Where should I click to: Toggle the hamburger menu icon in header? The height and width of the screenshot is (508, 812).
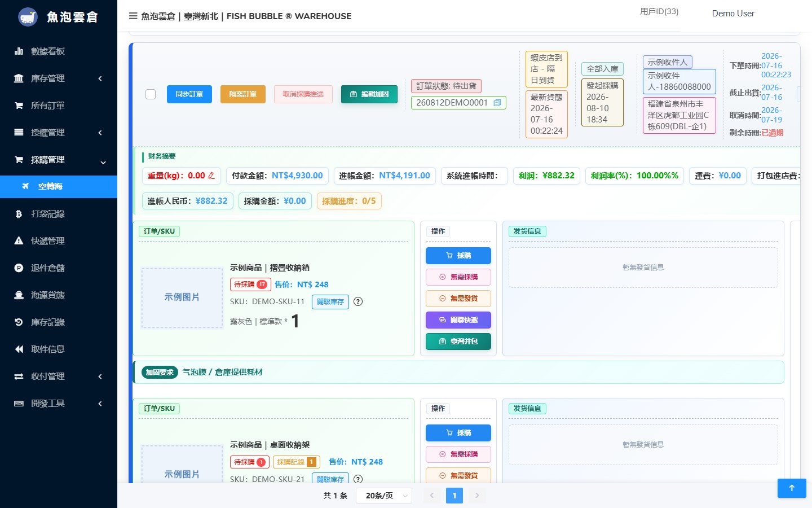[x=133, y=16]
